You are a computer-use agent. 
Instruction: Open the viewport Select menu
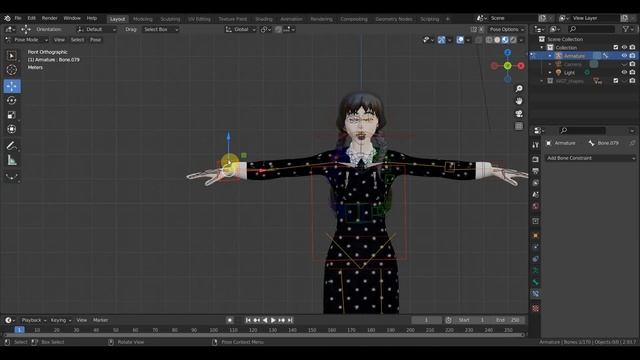[x=77, y=40]
